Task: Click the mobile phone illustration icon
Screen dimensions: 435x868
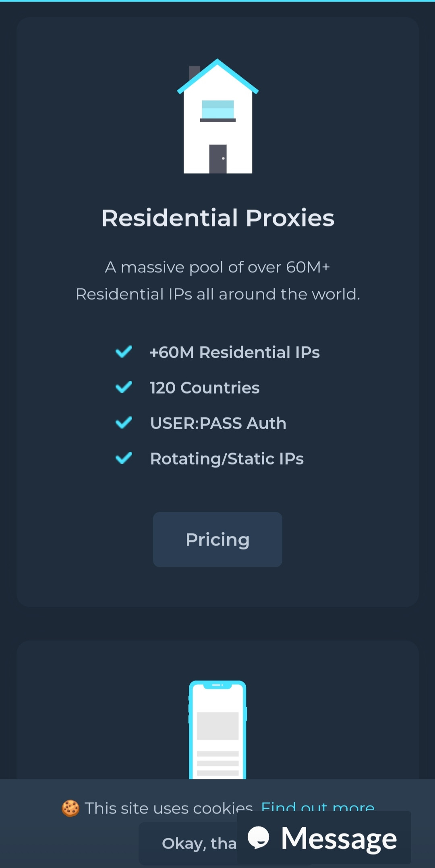Action: 217,729
